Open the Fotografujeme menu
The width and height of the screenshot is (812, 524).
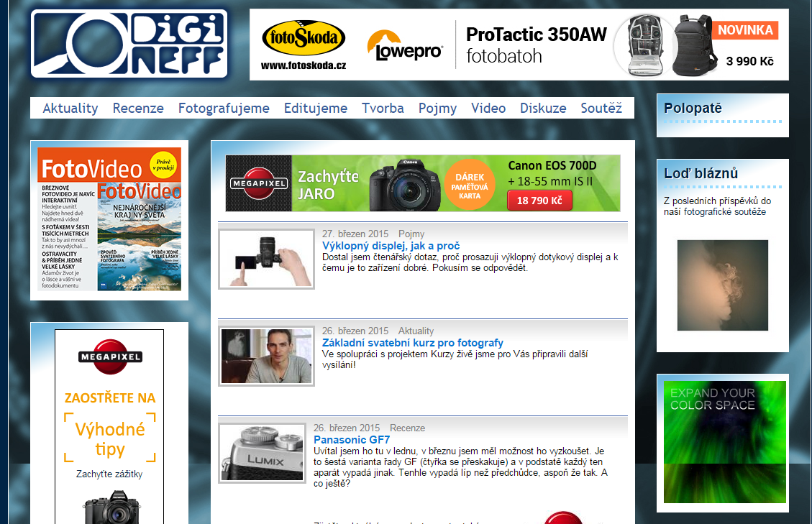click(224, 108)
